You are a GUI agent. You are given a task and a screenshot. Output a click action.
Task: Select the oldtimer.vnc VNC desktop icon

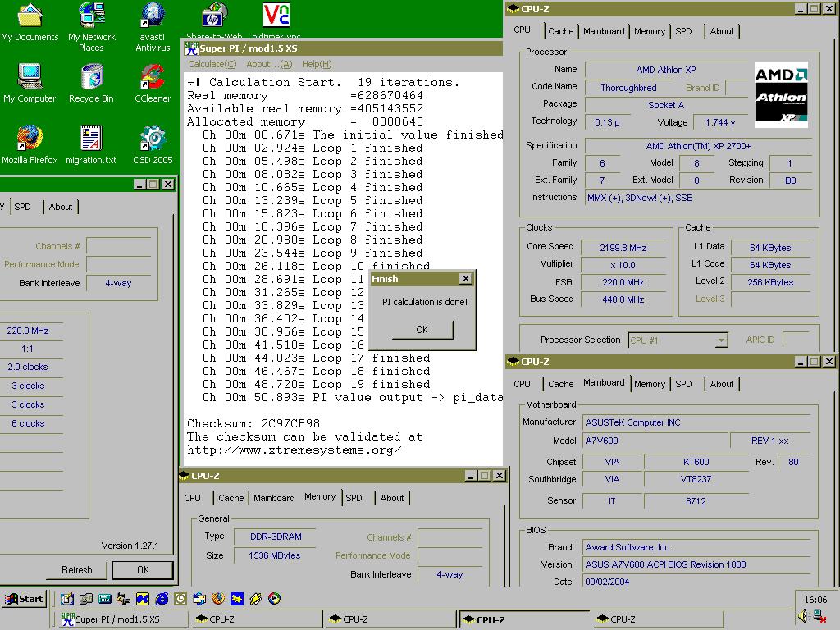click(276, 21)
